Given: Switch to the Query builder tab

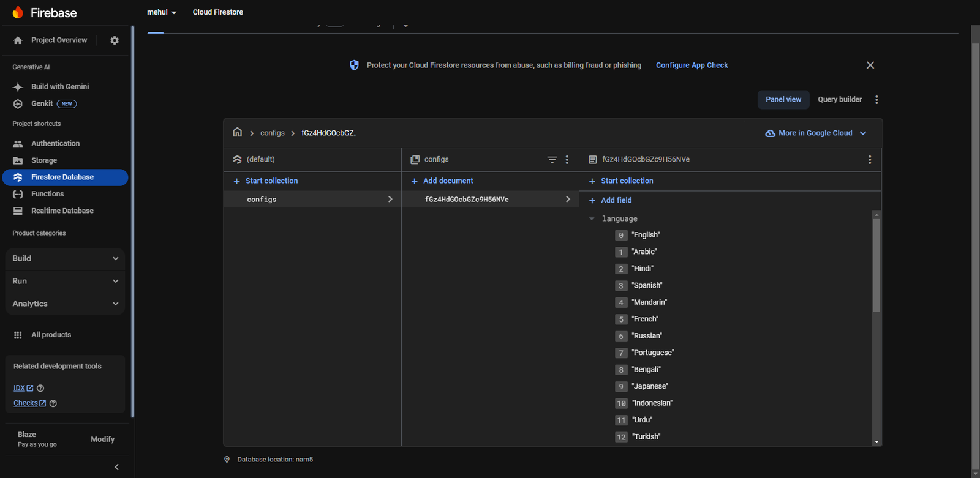Looking at the screenshot, I should click(x=839, y=99).
